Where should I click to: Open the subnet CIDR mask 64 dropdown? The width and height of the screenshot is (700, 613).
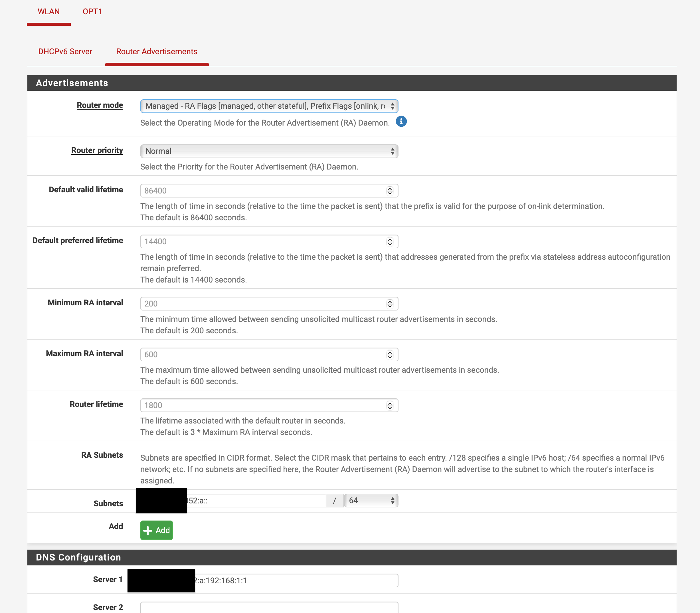[x=371, y=501]
